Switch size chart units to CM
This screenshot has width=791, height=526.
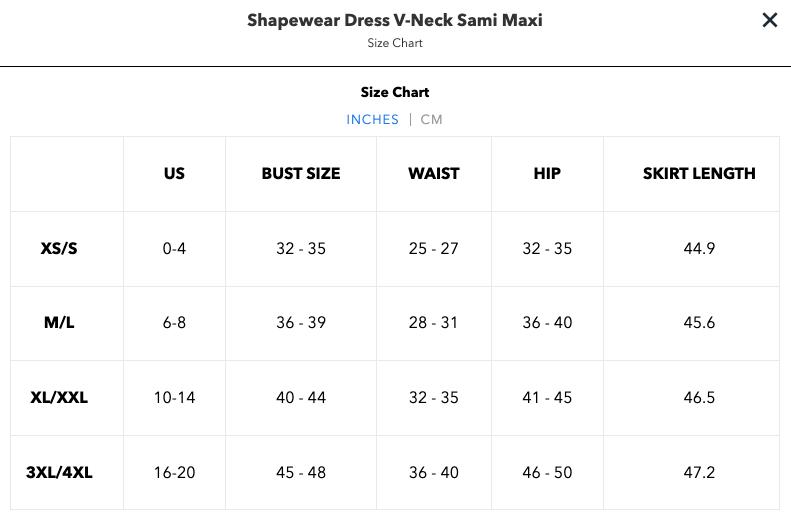coord(431,120)
